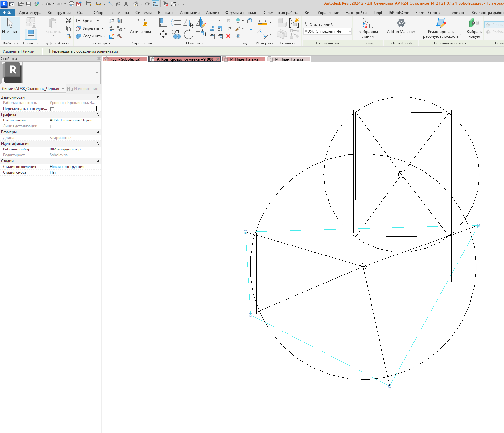Collapse the Стадии section
This screenshot has width=504, height=433.
[98, 161]
